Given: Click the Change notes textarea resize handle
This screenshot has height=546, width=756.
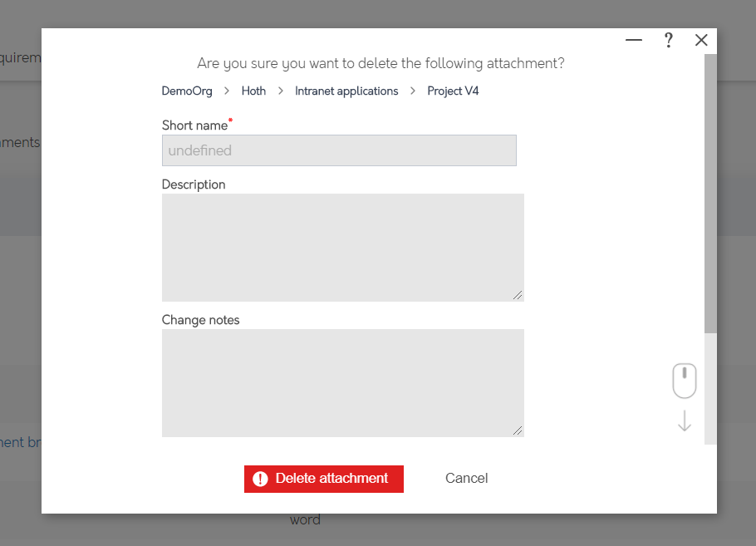Looking at the screenshot, I should 519,430.
